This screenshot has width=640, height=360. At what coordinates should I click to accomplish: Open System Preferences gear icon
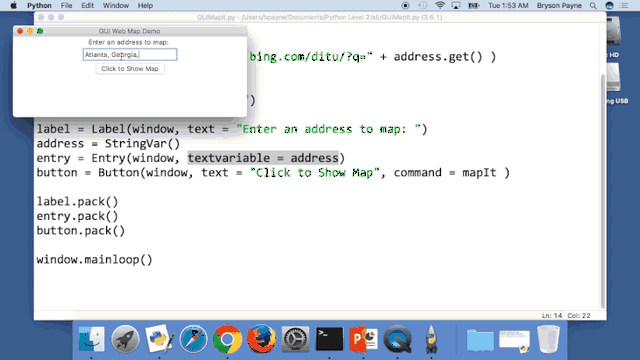pos(296,339)
